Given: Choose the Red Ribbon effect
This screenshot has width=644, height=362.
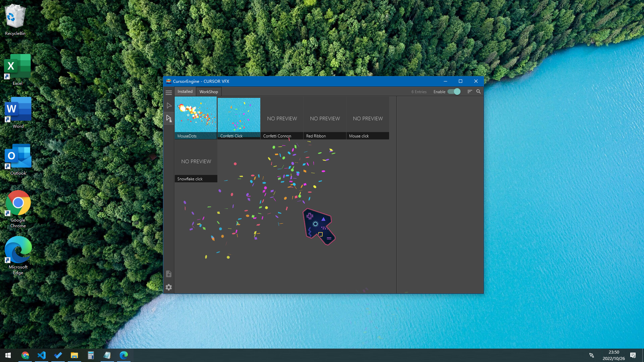Looking at the screenshot, I should pos(325,118).
